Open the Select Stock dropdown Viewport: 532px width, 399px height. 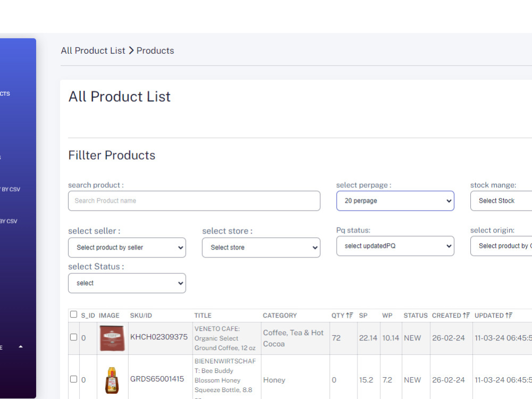(x=501, y=201)
